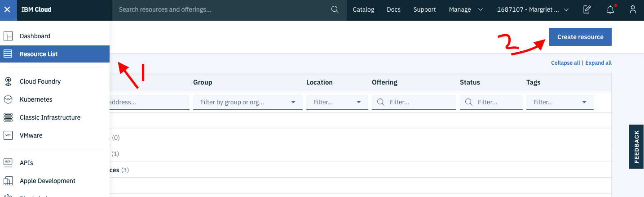Click the Expand all link

coord(598,63)
